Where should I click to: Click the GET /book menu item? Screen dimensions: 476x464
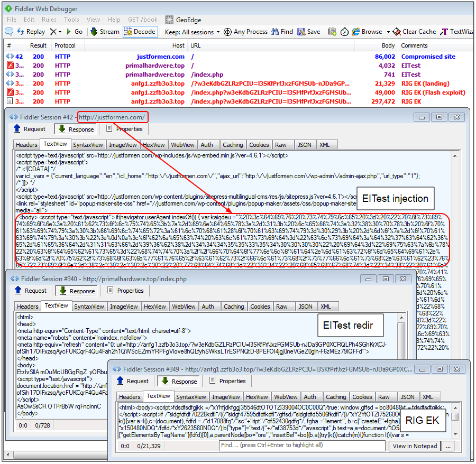point(143,20)
